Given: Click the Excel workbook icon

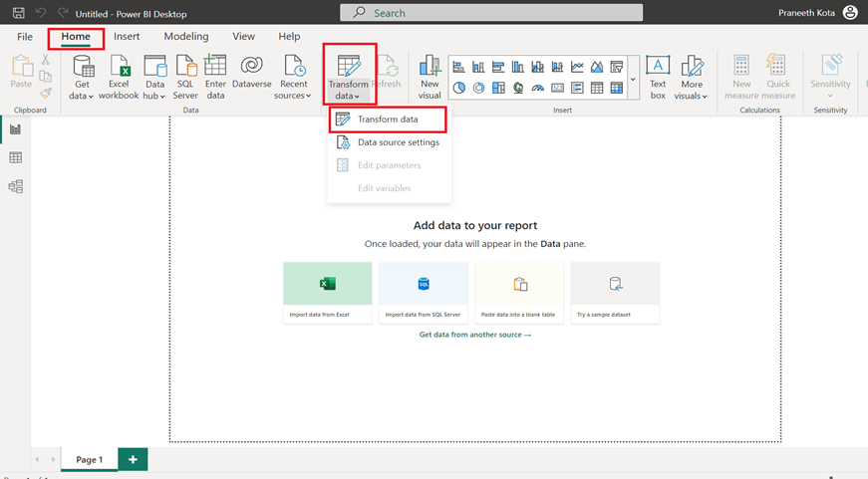Looking at the screenshot, I should (x=119, y=67).
